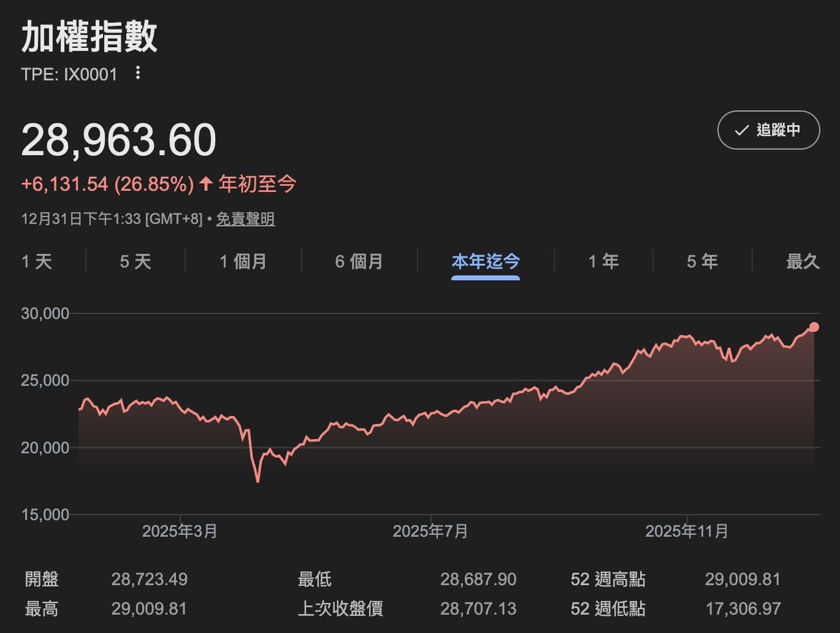This screenshot has width=840, height=633.
Task: Select the 本年迄今 tab
Action: (485, 262)
